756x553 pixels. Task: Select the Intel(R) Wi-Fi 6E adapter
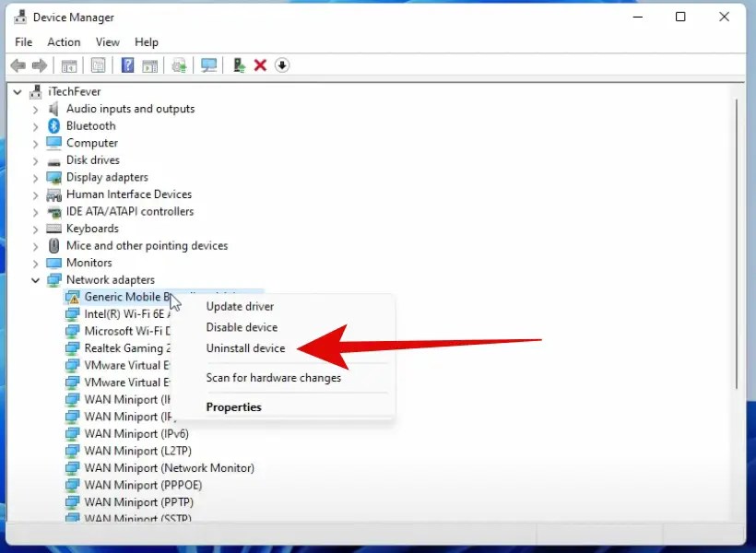click(124, 313)
